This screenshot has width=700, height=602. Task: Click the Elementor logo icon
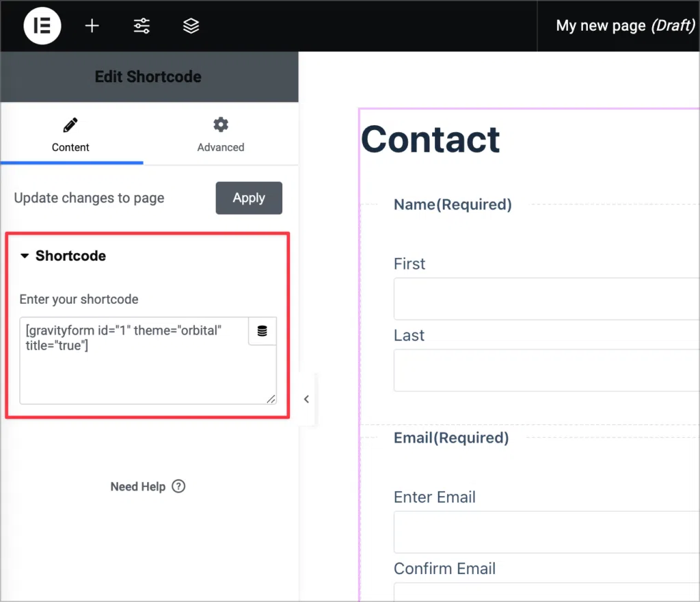point(42,25)
